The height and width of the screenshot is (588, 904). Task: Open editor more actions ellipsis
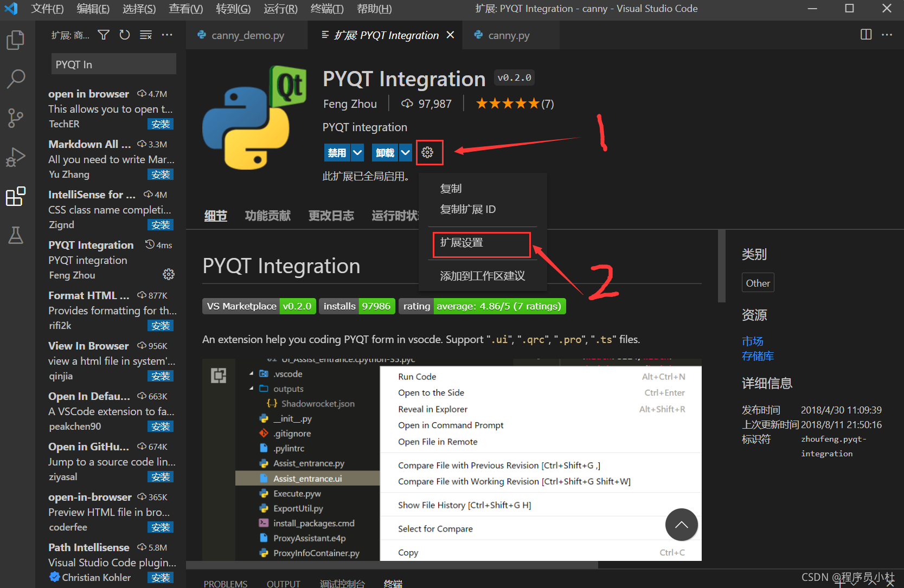pos(887,35)
